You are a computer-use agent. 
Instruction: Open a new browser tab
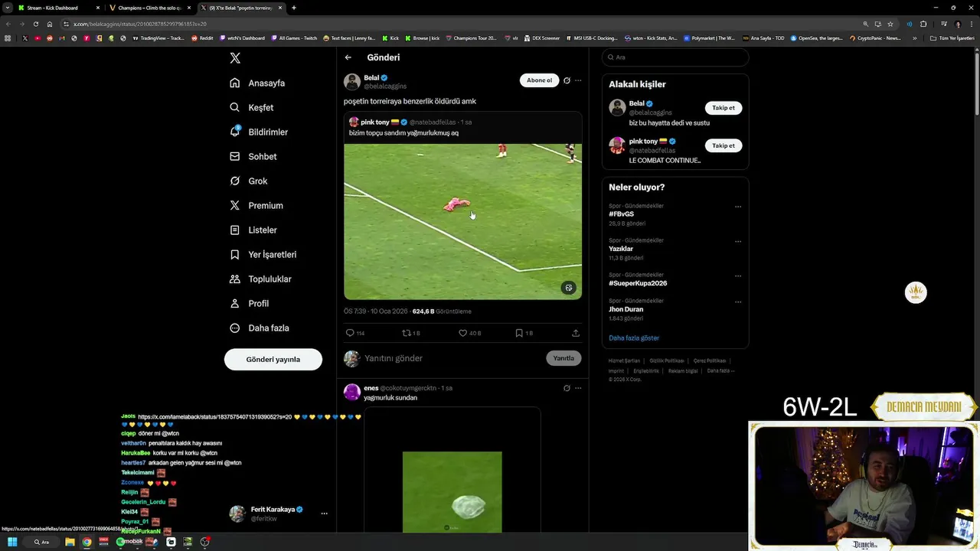[x=294, y=8]
